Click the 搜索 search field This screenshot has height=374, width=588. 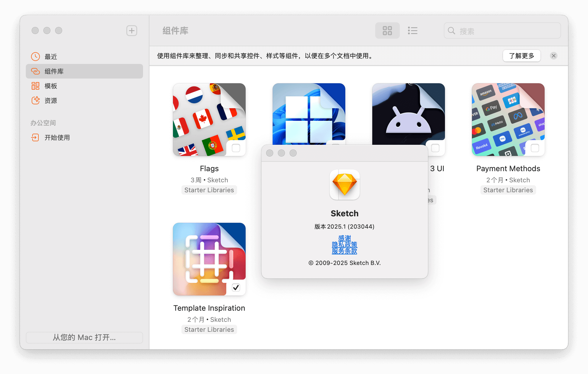pos(507,31)
